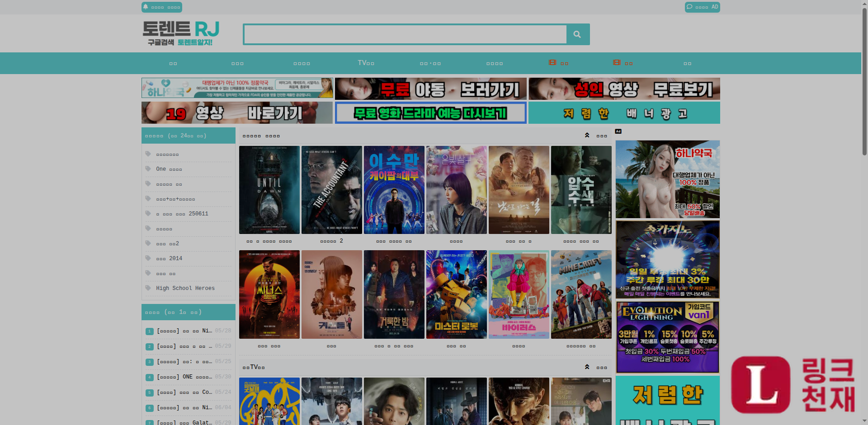Screen dimensions: 868x425
Task: Click the double-chevron icon in movie section header
Action: tap(587, 135)
